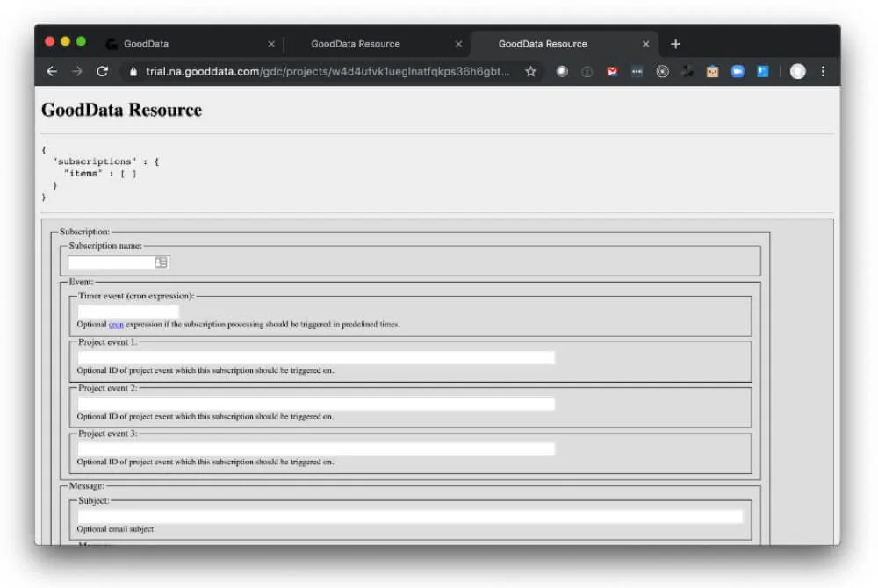Click the orange clipboard extension icon
The height and width of the screenshot is (588, 878).
712,72
